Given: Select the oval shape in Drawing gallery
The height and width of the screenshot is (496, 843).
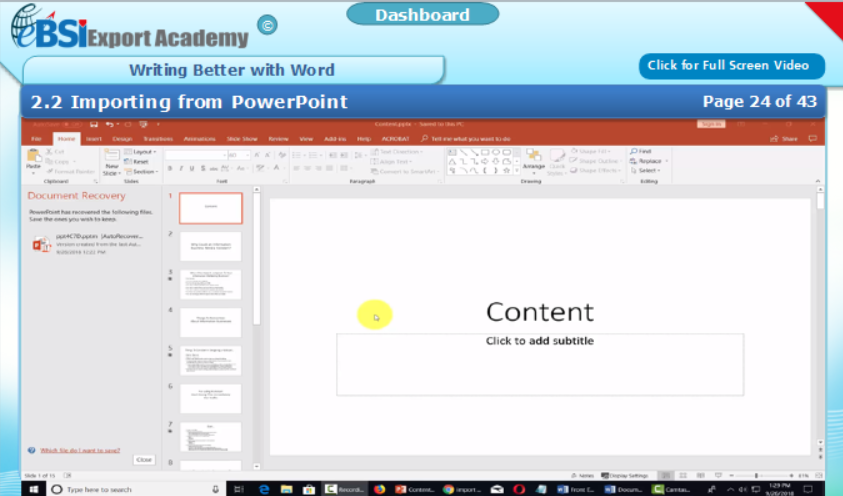Looking at the screenshot, I should [496, 153].
